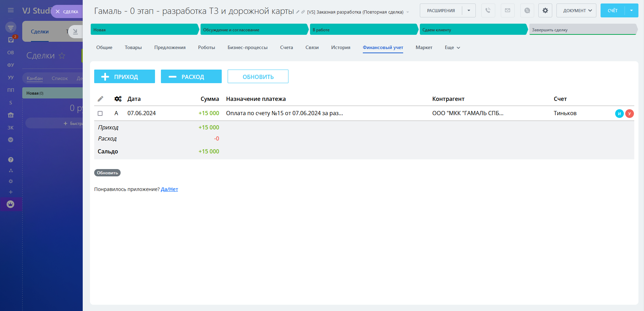Open the chat bubble icon
644x311 pixels.
[527, 10]
